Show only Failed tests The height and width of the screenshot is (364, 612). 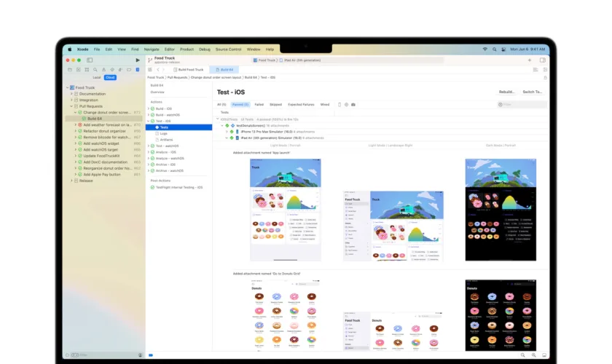coord(259,105)
